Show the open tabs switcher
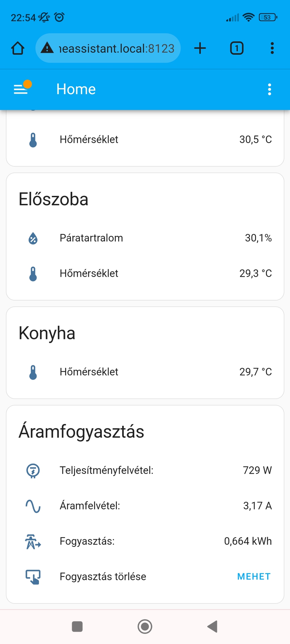Viewport: 290px width, 644px height. click(x=237, y=48)
